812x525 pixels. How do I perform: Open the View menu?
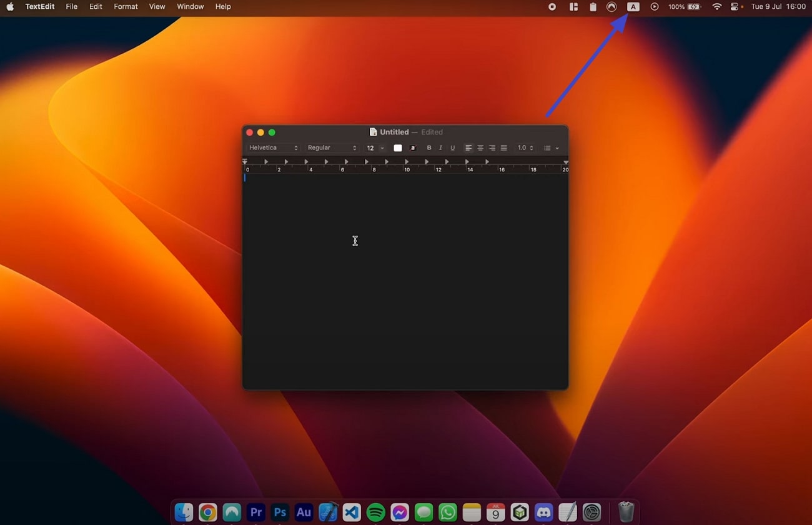pos(157,6)
